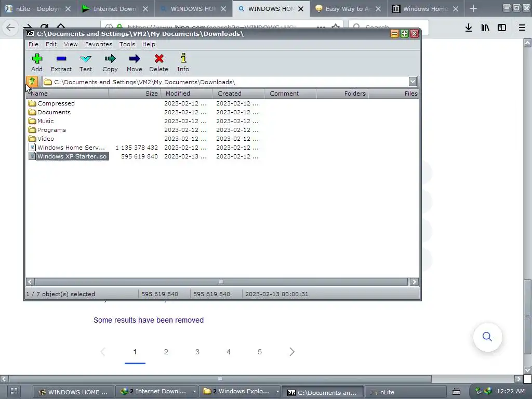This screenshot has height=399, width=532.
Task: Click the Comment column header
Action: [290, 94]
